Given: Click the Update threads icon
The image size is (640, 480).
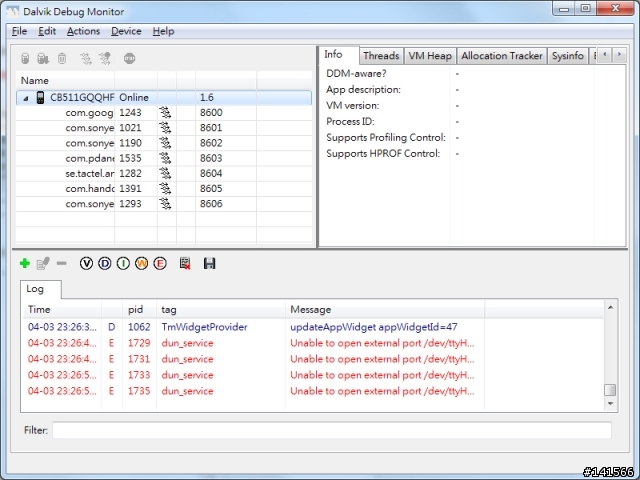Looking at the screenshot, I should pyautogui.click(x=86, y=58).
